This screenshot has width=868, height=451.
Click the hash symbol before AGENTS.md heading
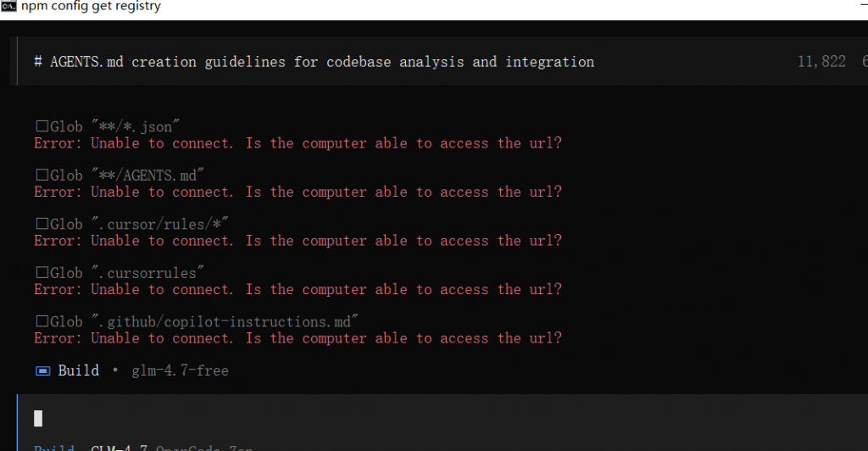[38, 62]
